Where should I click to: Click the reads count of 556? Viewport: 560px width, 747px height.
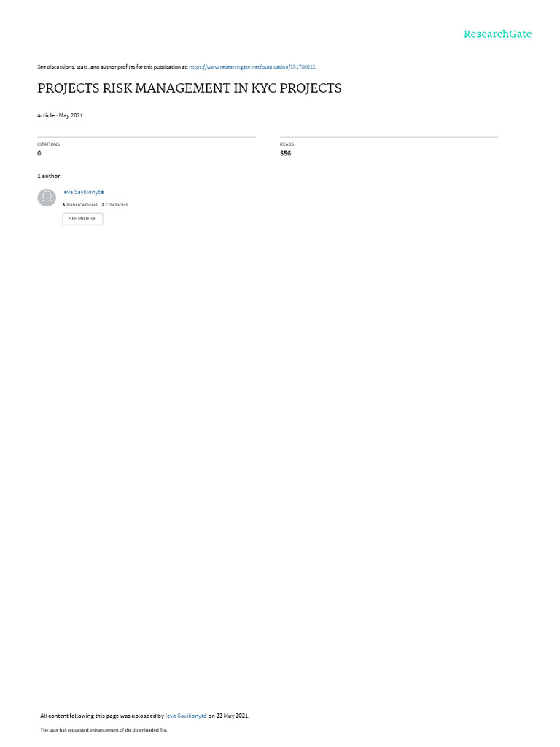pos(285,153)
